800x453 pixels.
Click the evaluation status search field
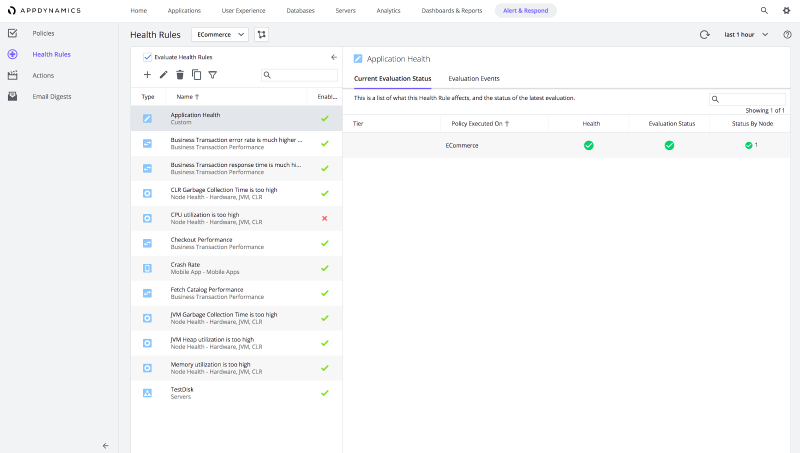point(747,99)
